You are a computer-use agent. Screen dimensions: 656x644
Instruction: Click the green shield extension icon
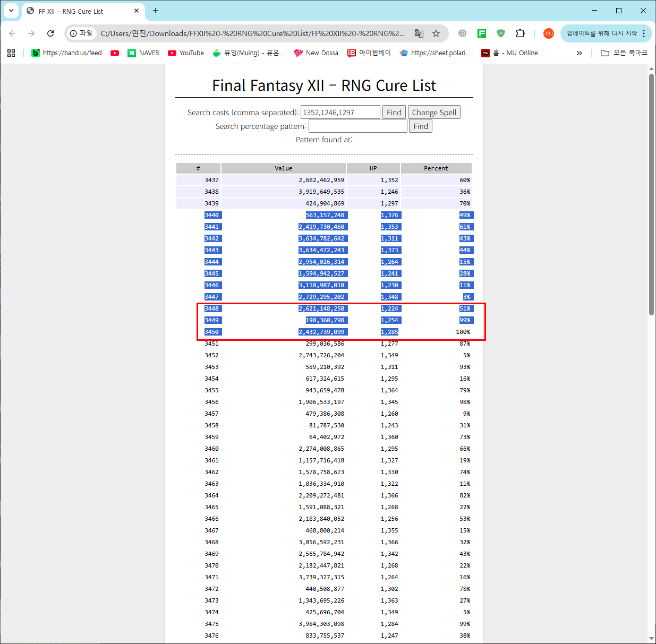click(500, 33)
